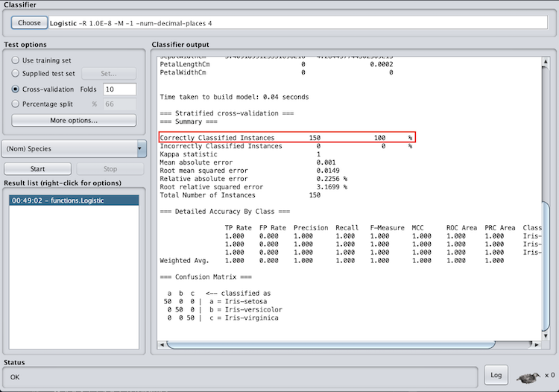Click the Precision column header
The width and height of the screenshot is (559, 392).
point(311,228)
